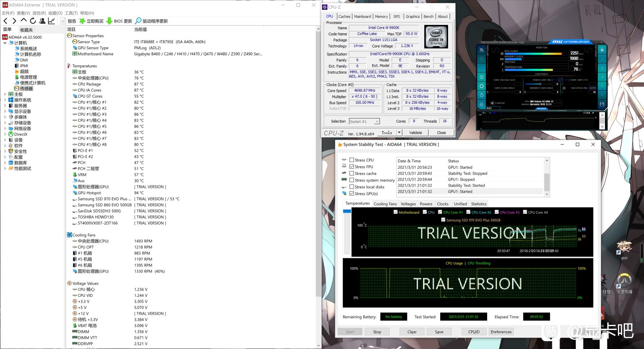
Task: Expand the 操作系统 tree node
Action: tap(5, 100)
